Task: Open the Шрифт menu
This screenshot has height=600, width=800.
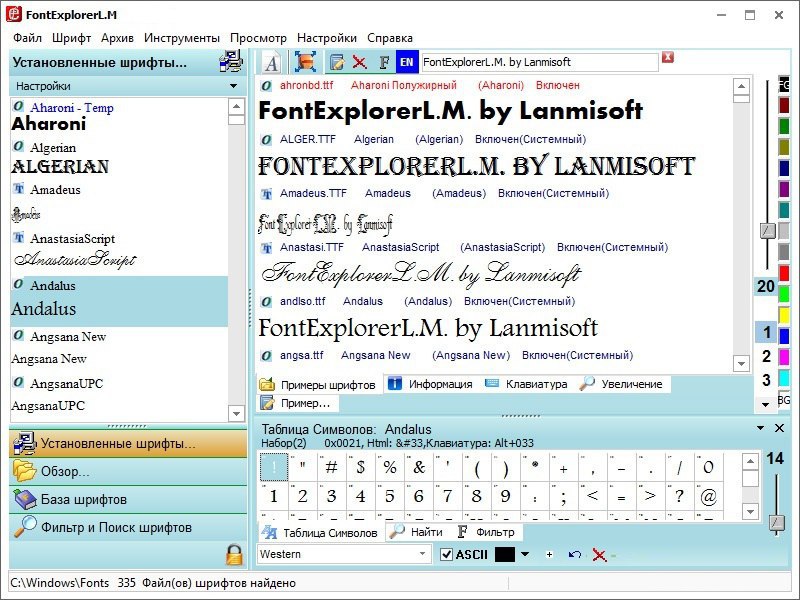Action: click(71, 38)
